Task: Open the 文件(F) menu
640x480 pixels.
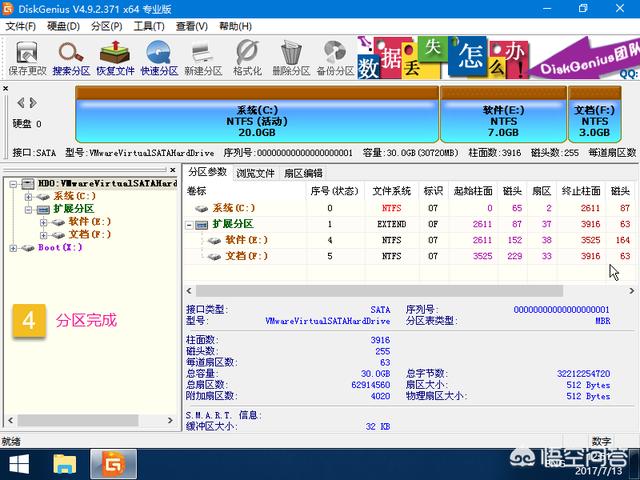Action: tap(20, 27)
